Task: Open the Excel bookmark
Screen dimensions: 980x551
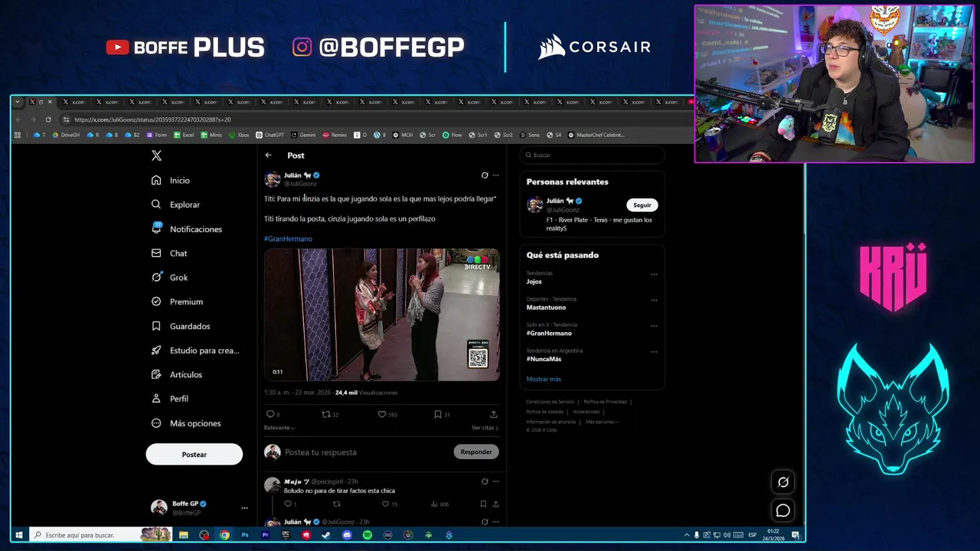Action: click(x=184, y=135)
